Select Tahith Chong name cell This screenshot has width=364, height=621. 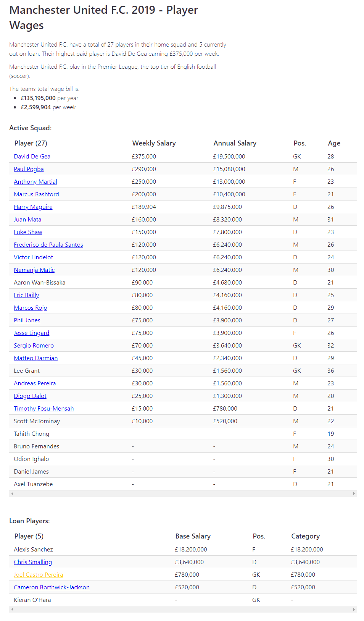(x=31, y=433)
